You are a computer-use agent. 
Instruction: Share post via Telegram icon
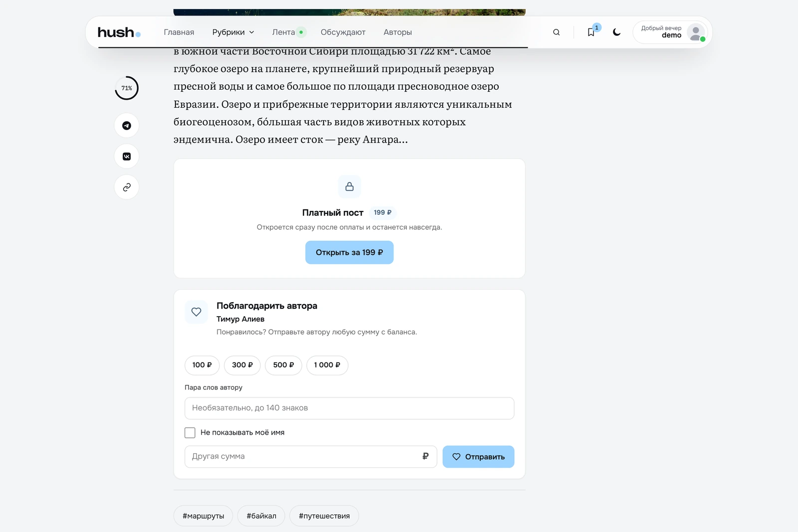click(x=127, y=126)
